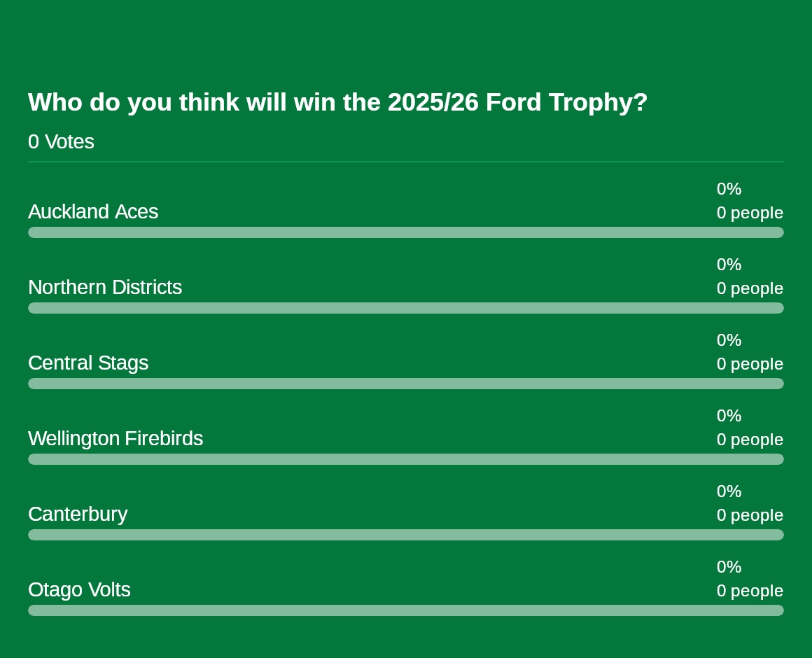The height and width of the screenshot is (658, 812).
Task: Click the Central Stags progress bar
Action: [x=406, y=384]
